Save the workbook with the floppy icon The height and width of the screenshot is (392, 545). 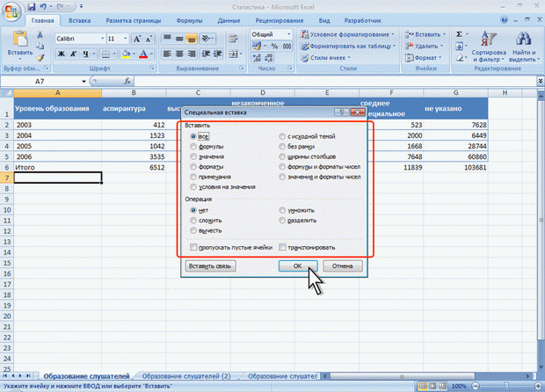(x=32, y=6)
